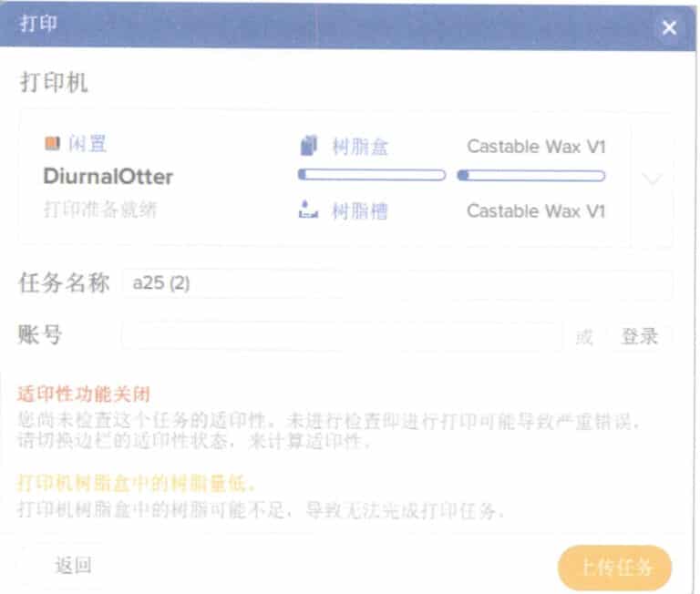700x594 pixels.
Task: Click the resin tank icon
Action: point(308,210)
